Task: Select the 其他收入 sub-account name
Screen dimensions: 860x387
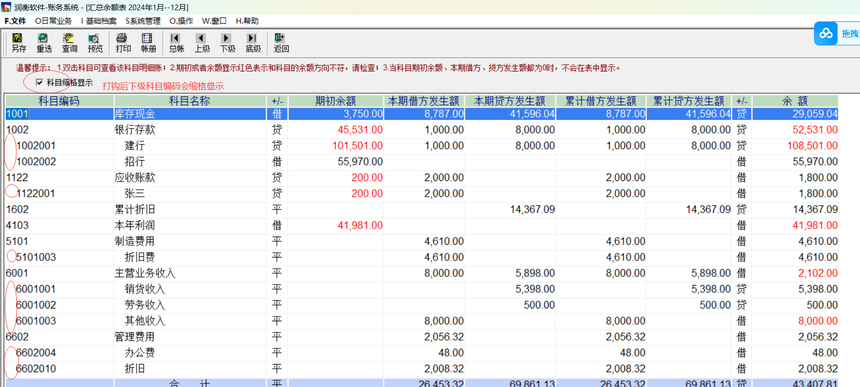Action: coord(145,321)
